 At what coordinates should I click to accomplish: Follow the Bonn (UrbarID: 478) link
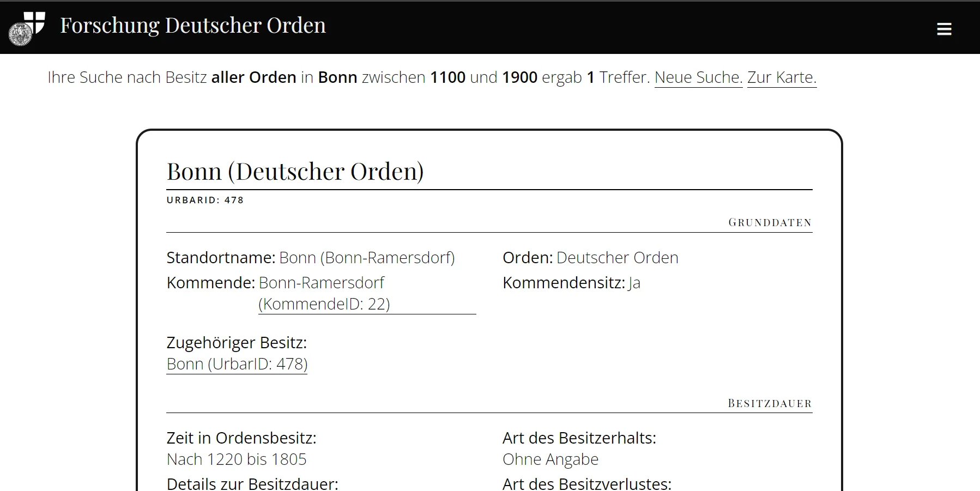pyautogui.click(x=237, y=364)
